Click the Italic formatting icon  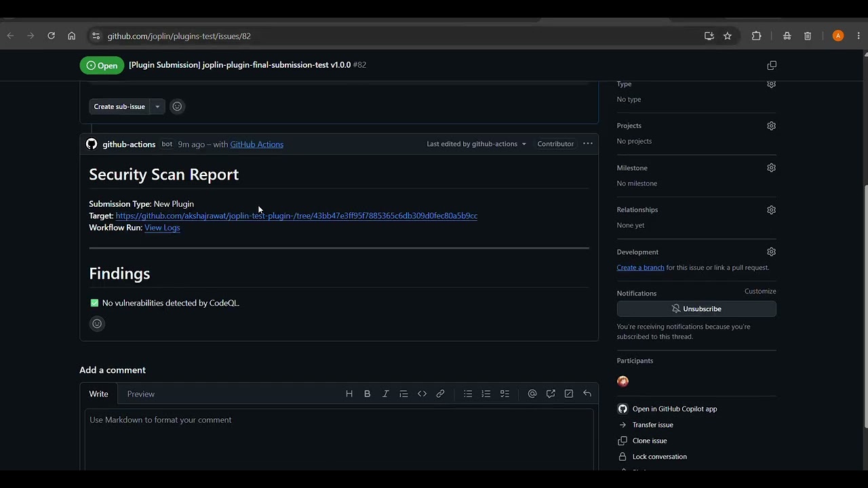tap(385, 394)
